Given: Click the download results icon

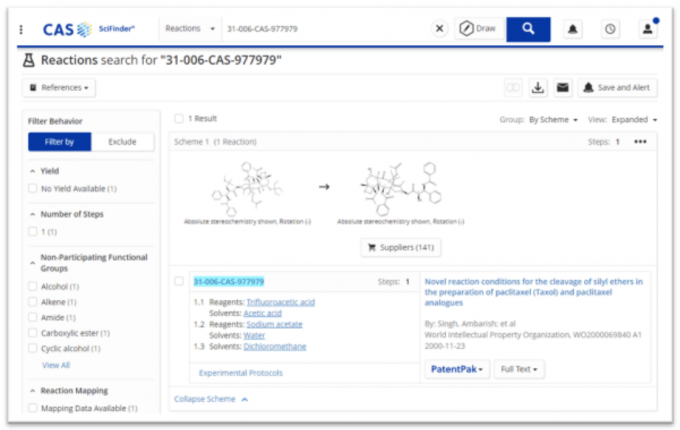Looking at the screenshot, I should tap(538, 88).
